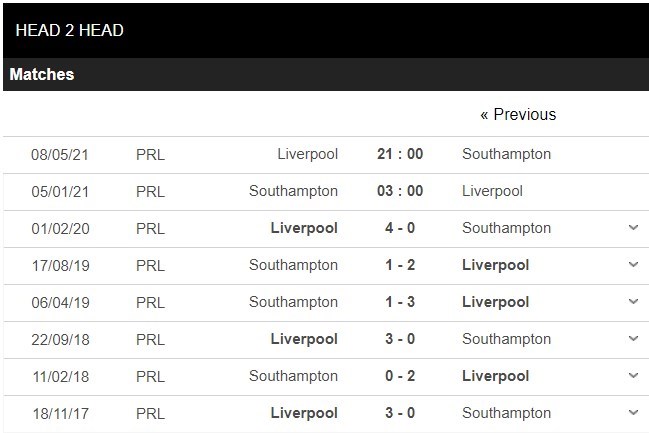Click the 1 - 2 score from 17/08/19
This screenshot has height=433, width=649.
[x=400, y=265]
